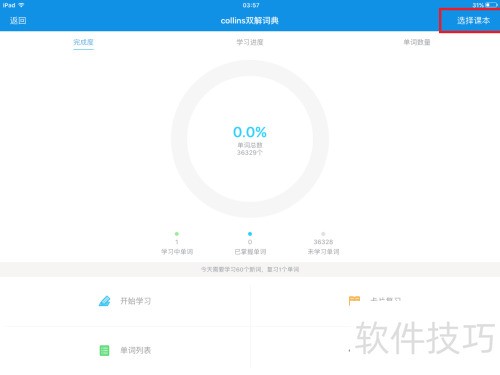500x375 pixels.
Task: Go back with the 返回 button
Action: click(x=18, y=21)
